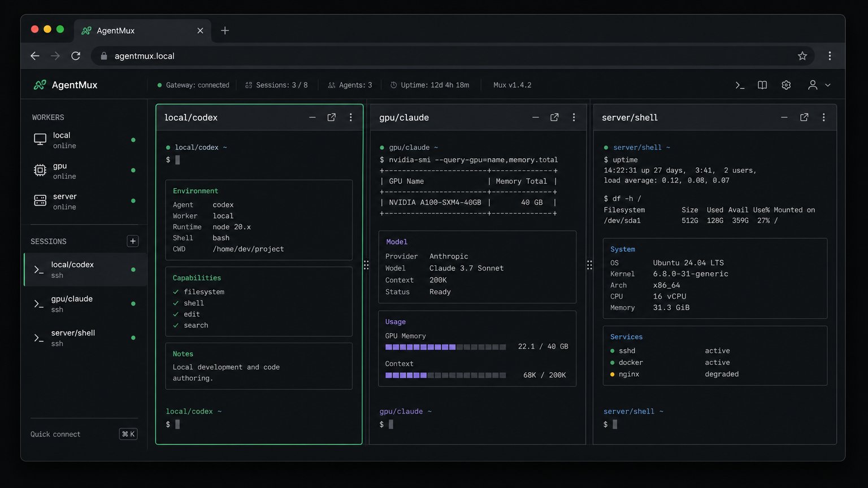Click the NVIDIA A100-SXM4-40GB table cell
Viewport: 868px width, 488px height.
(x=435, y=202)
